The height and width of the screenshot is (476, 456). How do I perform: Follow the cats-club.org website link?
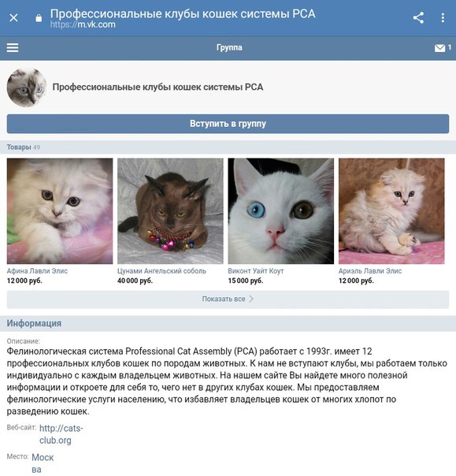tap(61, 434)
